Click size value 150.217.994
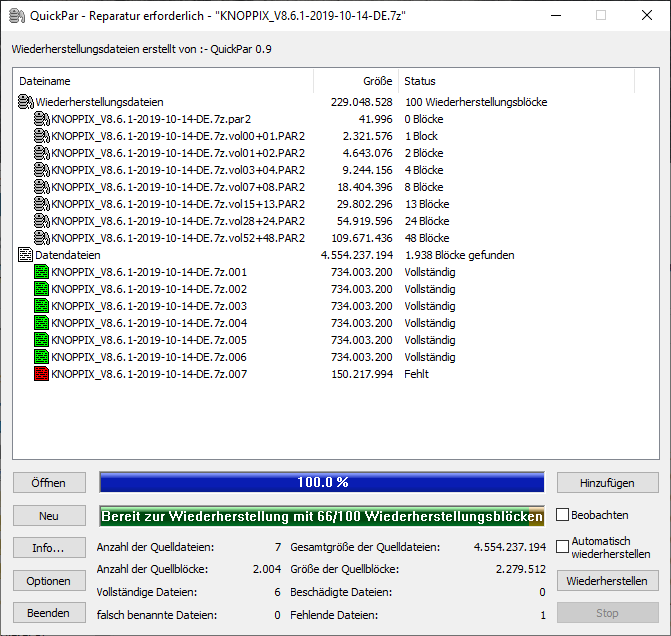671x636 pixels. [x=362, y=374]
